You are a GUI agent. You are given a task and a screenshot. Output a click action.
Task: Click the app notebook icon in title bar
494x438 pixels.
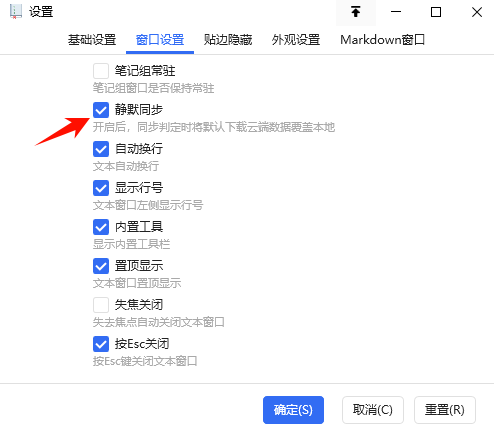(x=15, y=12)
